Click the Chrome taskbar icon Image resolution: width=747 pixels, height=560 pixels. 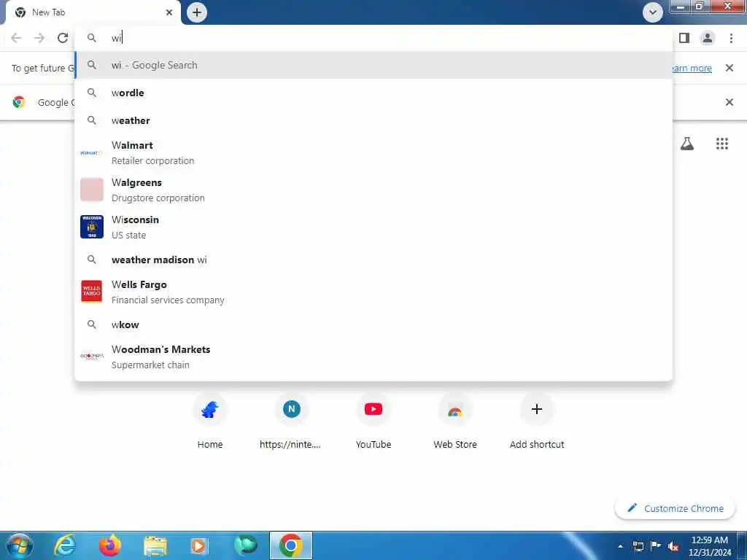291,545
